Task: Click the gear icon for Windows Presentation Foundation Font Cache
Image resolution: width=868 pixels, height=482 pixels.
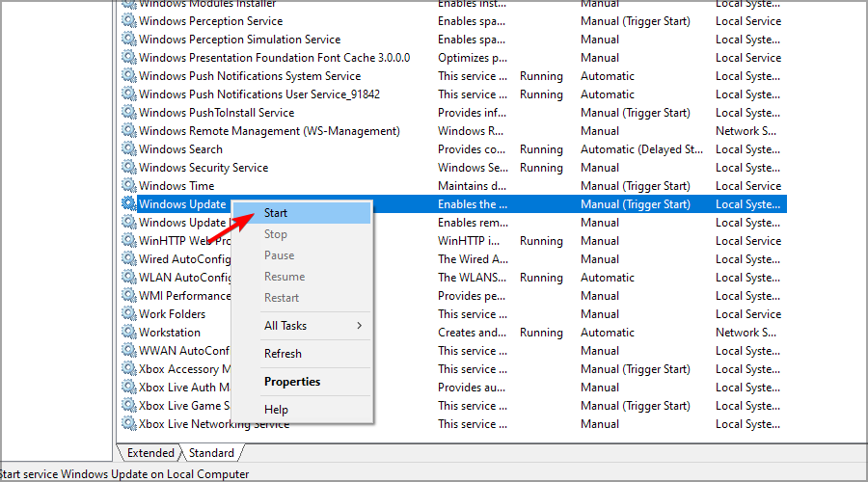Action: point(129,57)
